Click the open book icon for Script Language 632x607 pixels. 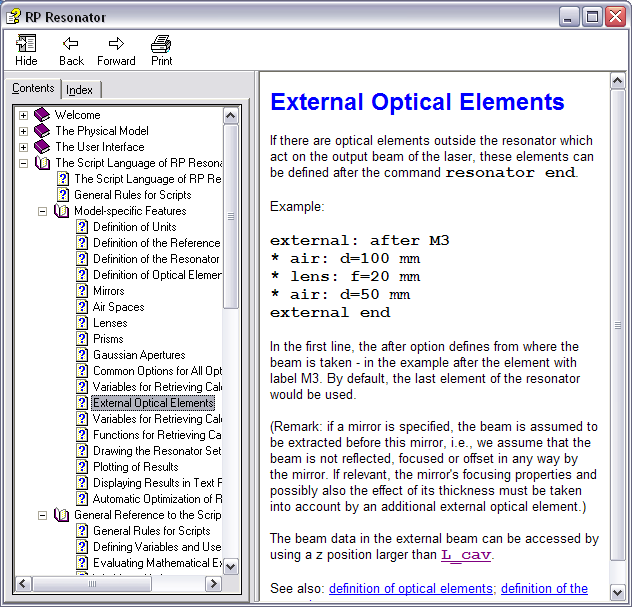click(42, 163)
